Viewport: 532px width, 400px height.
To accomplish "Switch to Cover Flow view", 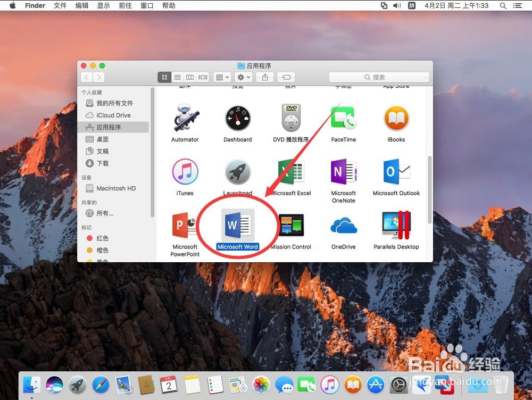I will [x=203, y=77].
